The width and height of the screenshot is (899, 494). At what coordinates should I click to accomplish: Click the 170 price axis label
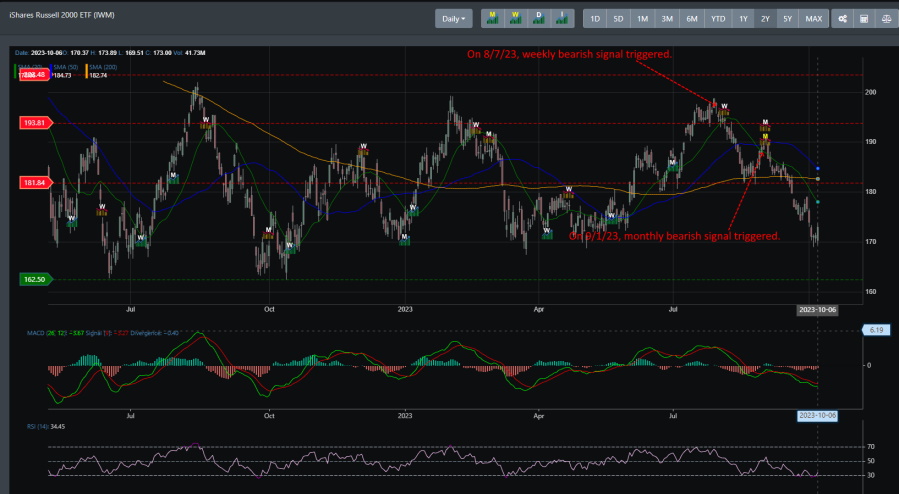pos(870,242)
